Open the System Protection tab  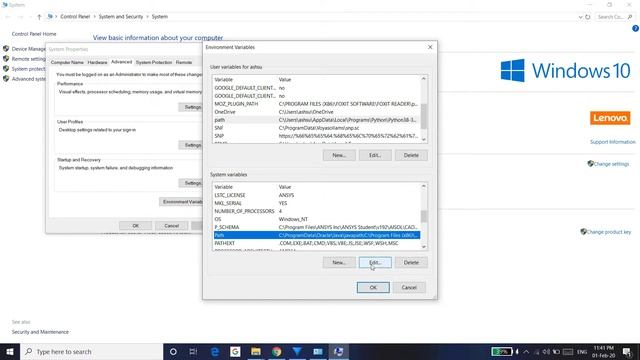(154, 62)
